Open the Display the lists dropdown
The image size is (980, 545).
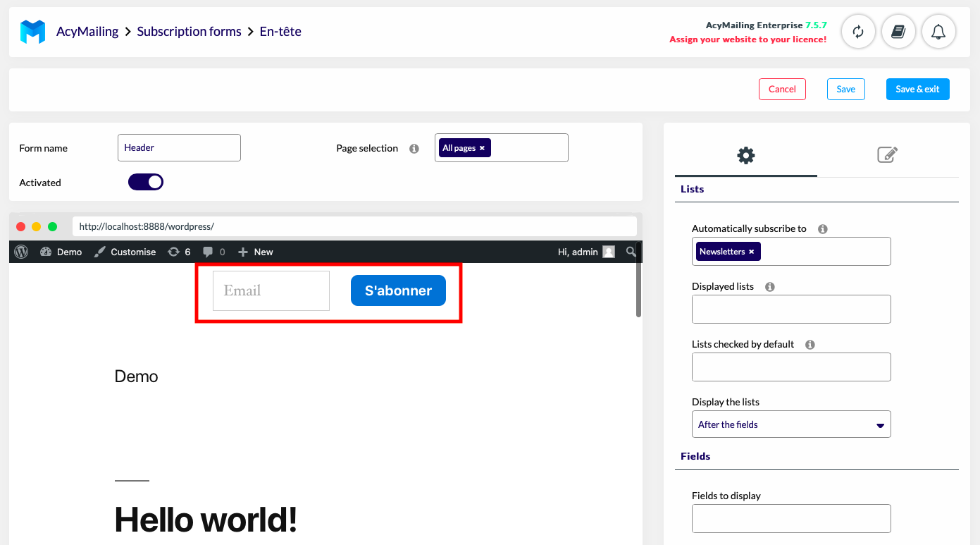click(x=791, y=424)
